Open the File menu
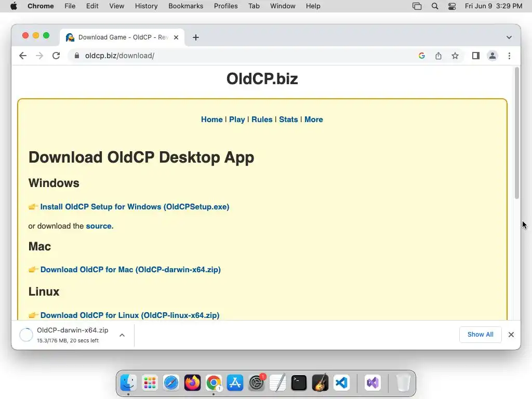The width and height of the screenshot is (532, 399). click(x=70, y=6)
